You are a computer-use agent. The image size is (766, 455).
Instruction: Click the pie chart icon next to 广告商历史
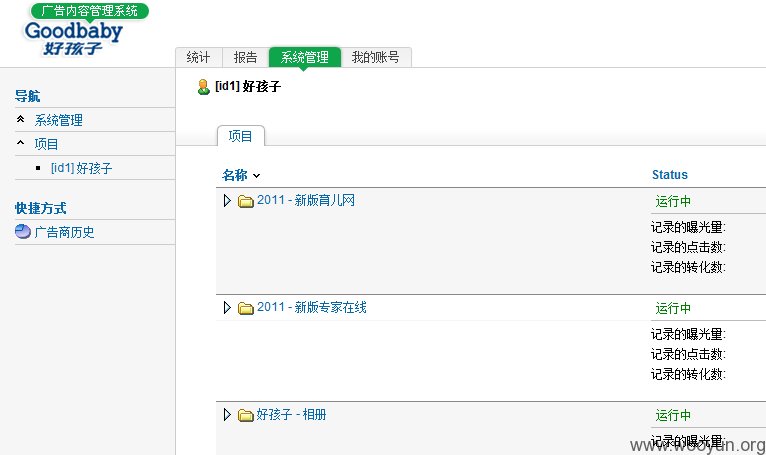(22, 231)
